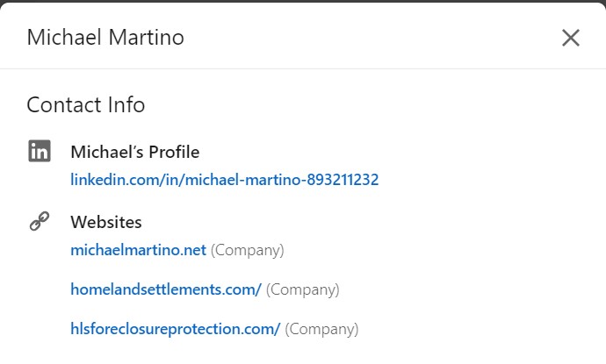Viewport: 606px width, 364px height.
Task: Visit the homelandsettlements.com/ link
Action: point(166,289)
